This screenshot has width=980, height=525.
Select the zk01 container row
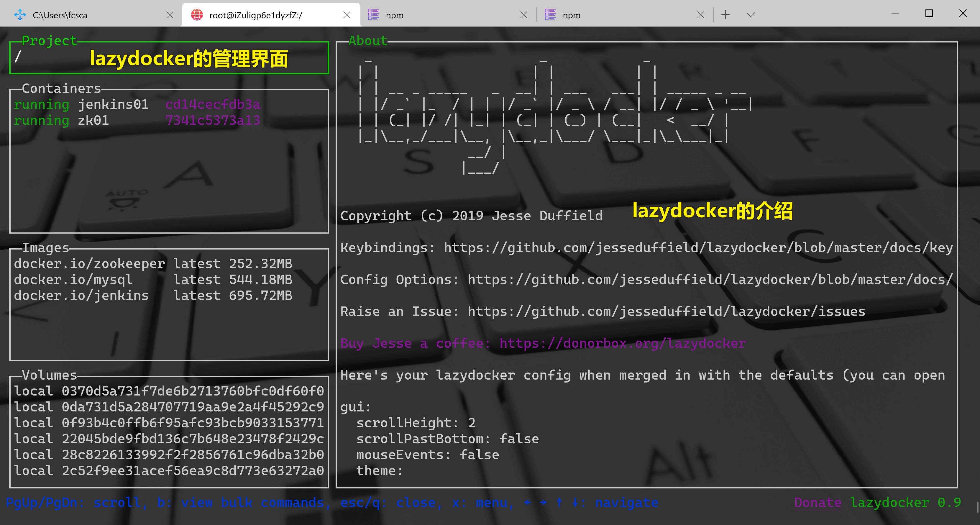93,120
